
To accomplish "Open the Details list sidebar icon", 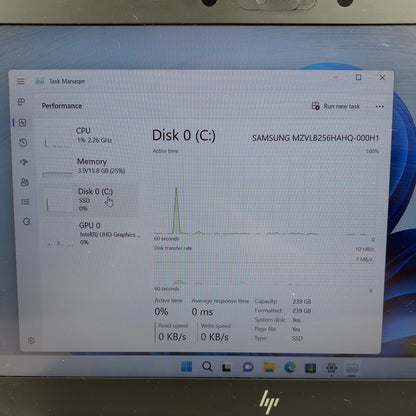I will pyautogui.click(x=25, y=202).
